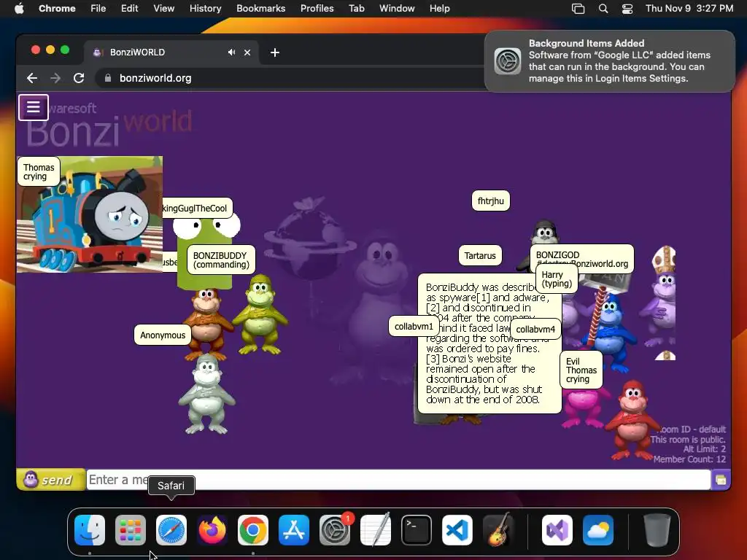The width and height of the screenshot is (747, 560).
Task: Click the chat log icon beside input
Action: click(x=721, y=480)
